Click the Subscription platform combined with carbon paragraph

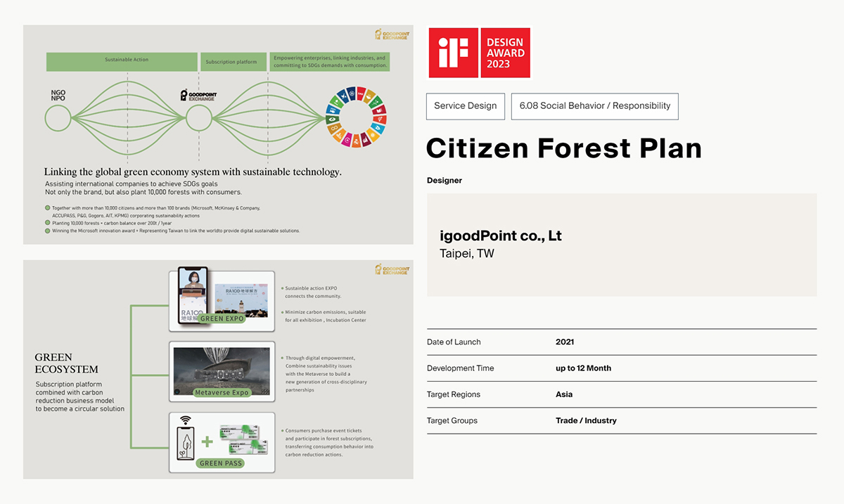point(79,396)
